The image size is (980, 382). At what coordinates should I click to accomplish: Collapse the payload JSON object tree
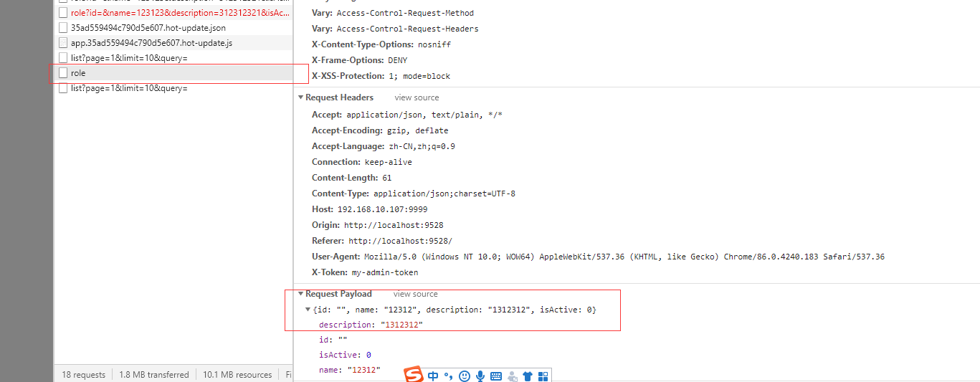point(308,310)
